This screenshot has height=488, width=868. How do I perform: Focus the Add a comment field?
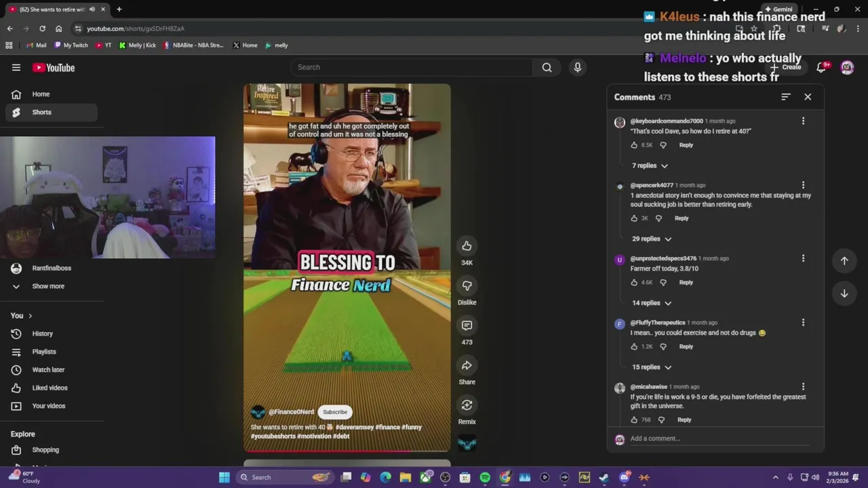click(x=719, y=439)
